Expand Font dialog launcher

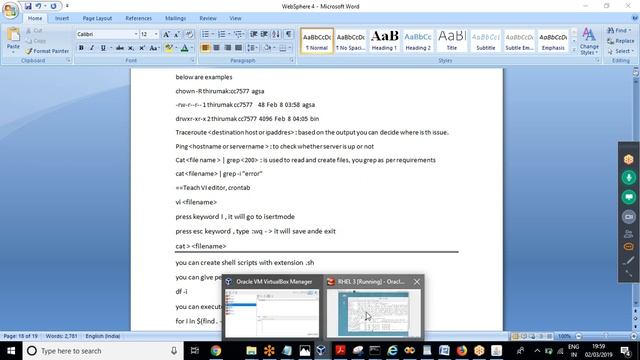[x=193, y=60]
